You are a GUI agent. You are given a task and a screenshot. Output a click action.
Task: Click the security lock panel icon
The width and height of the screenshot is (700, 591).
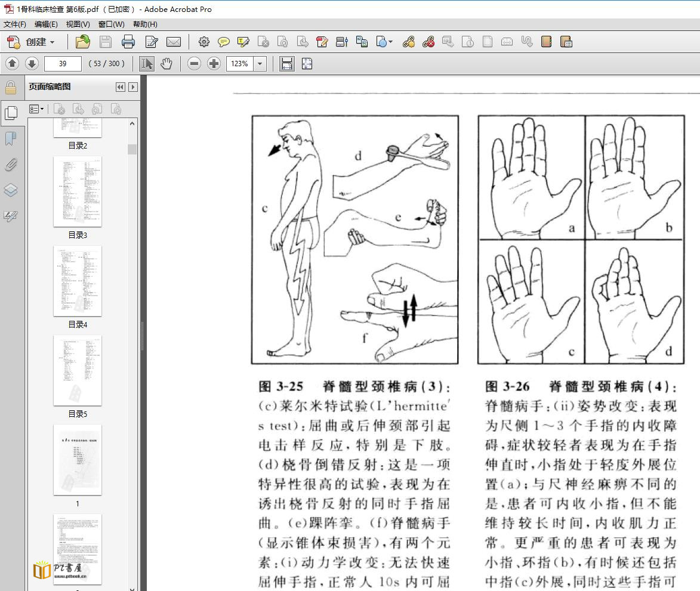click(11, 88)
